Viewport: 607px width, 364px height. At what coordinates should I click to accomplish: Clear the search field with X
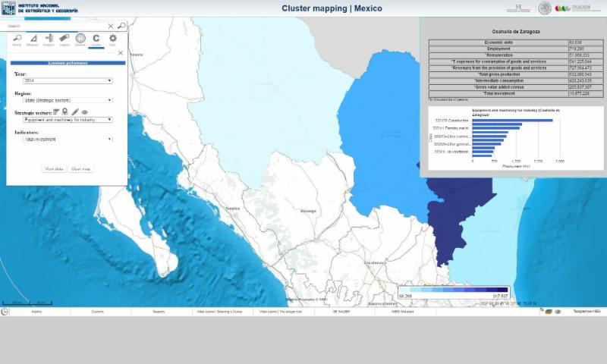click(x=111, y=26)
